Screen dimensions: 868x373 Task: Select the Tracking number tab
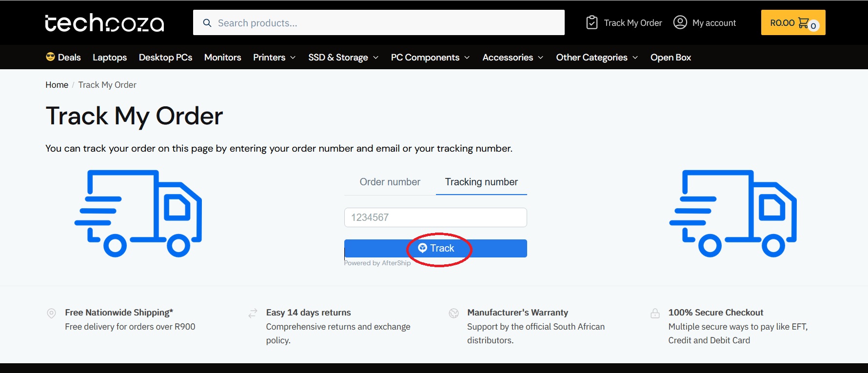tap(481, 182)
